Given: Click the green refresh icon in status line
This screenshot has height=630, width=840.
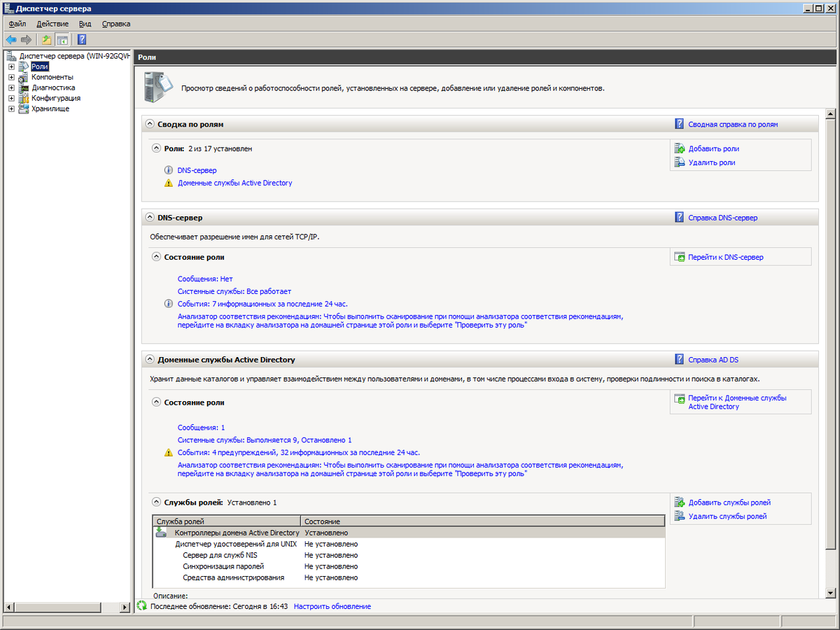Looking at the screenshot, I should [142, 606].
